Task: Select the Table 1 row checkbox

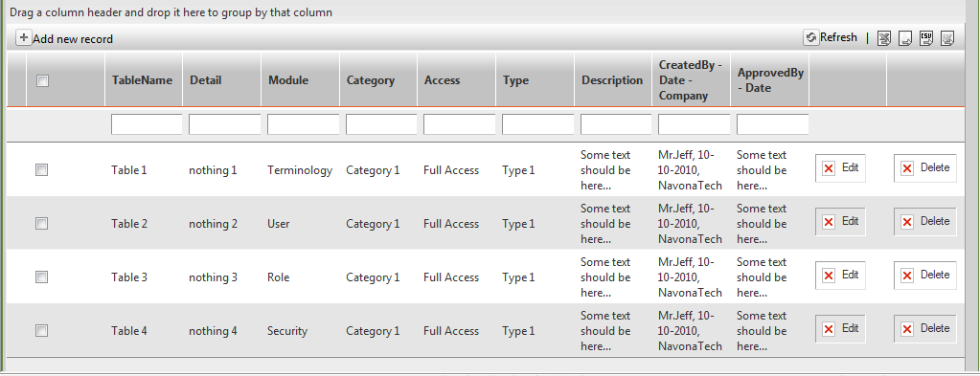Action: (x=42, y=170)
